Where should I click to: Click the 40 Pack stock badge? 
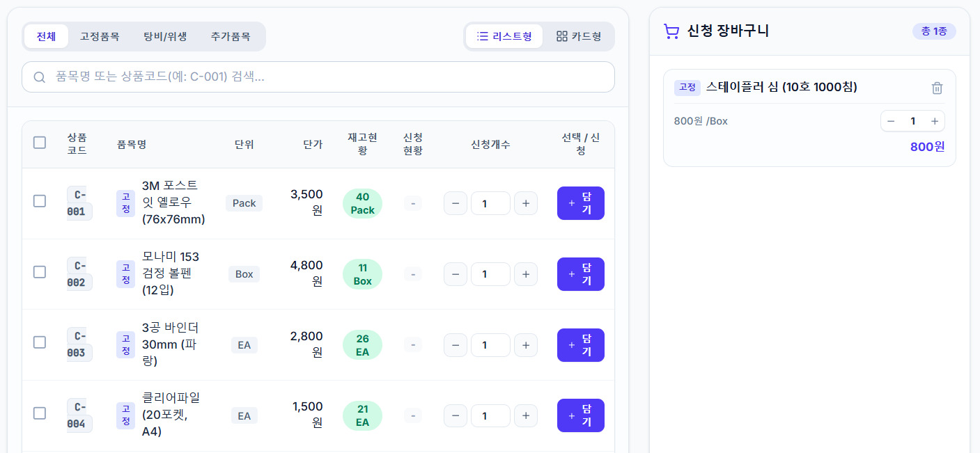coord(362,203)
